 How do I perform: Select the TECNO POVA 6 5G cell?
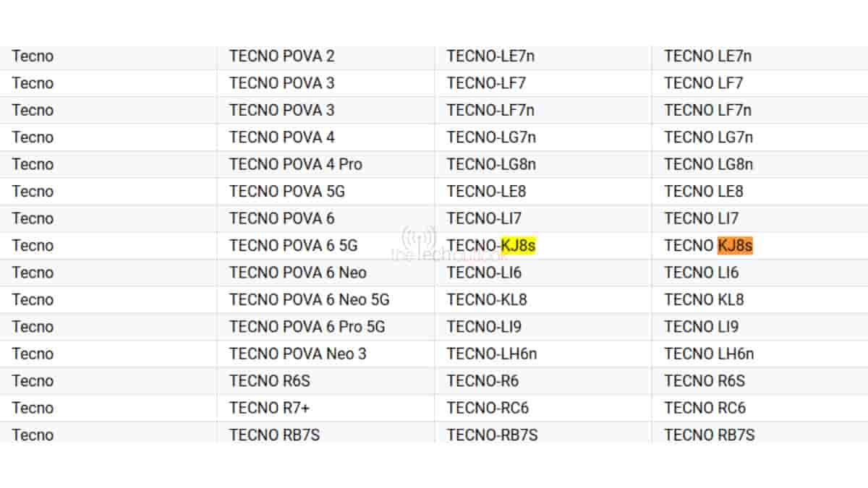[x=294, y=246]
